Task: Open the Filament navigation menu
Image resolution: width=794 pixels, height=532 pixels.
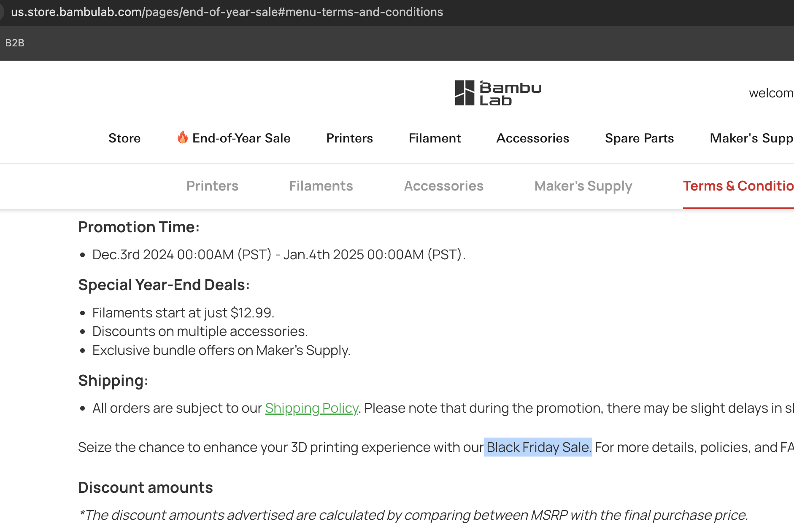Action: tap(435, 138)
